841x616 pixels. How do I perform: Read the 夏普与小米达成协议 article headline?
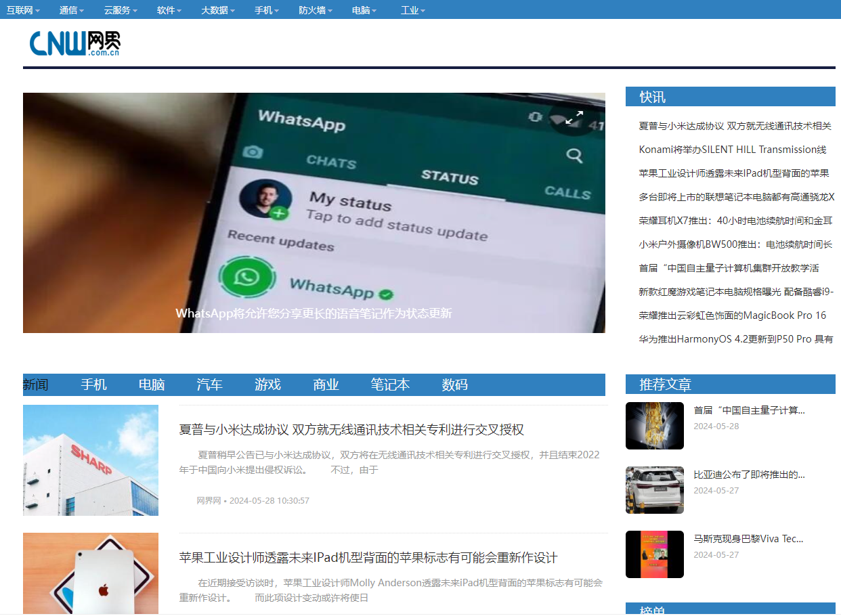pyautogui.click(x=351, y=430)
